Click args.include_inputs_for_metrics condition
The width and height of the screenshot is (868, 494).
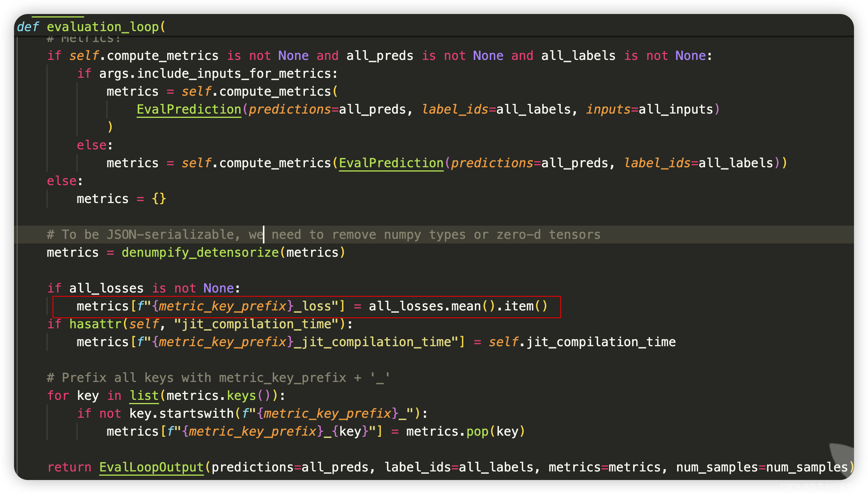[x=218, y=74]
